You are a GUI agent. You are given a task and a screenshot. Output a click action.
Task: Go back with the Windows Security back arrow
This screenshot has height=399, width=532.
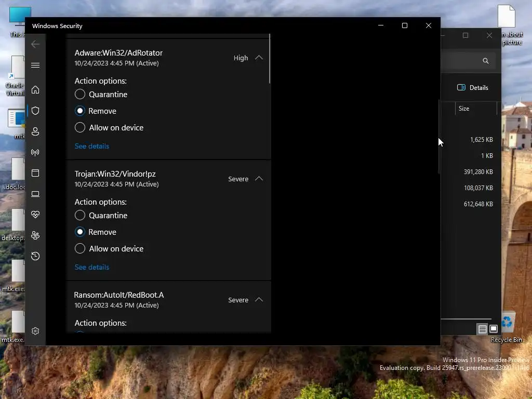pyautogui.click(x=35, y=44)
